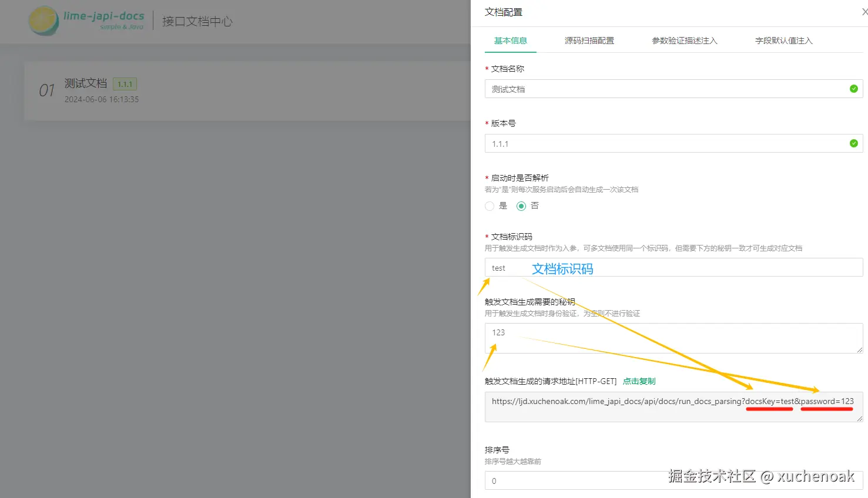Click the 文档配置 drawer title
The image size is (868, 498).
[x=504, y=12]
